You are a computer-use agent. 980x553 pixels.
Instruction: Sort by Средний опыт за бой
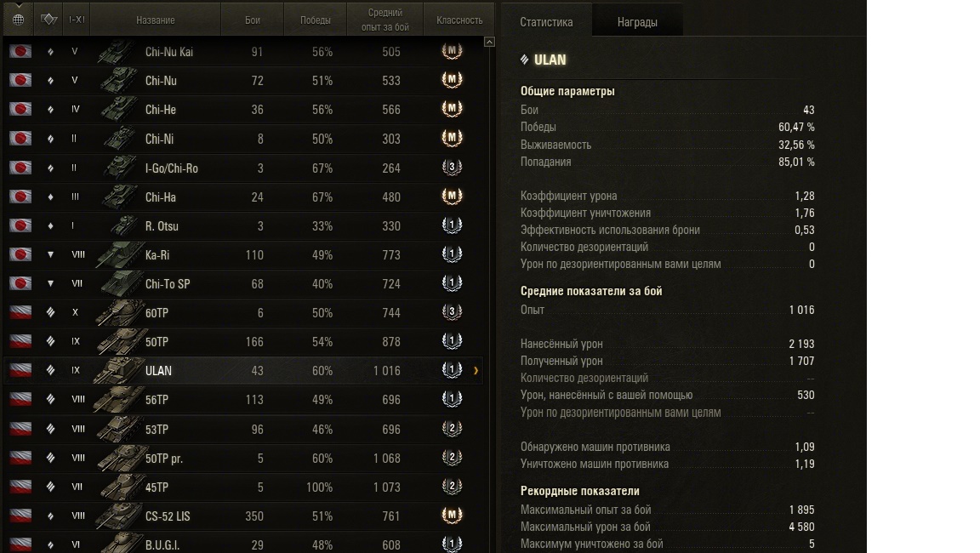[385, 20]
